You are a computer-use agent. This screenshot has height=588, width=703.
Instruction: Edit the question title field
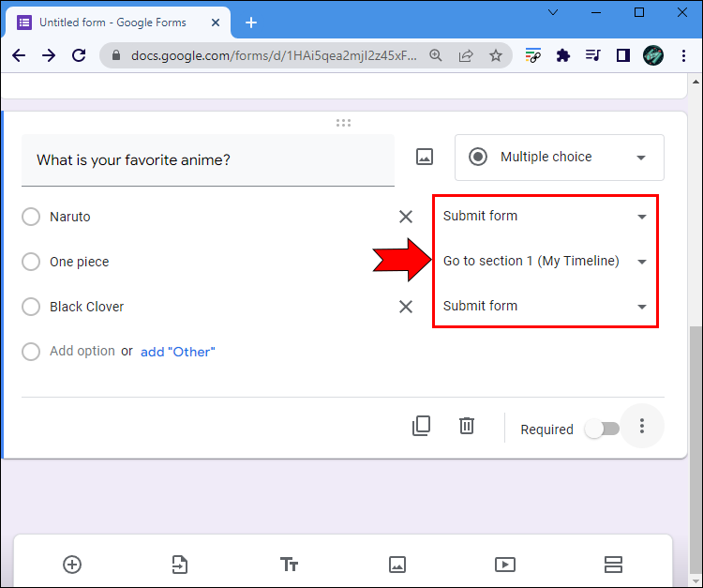[208, 160]
